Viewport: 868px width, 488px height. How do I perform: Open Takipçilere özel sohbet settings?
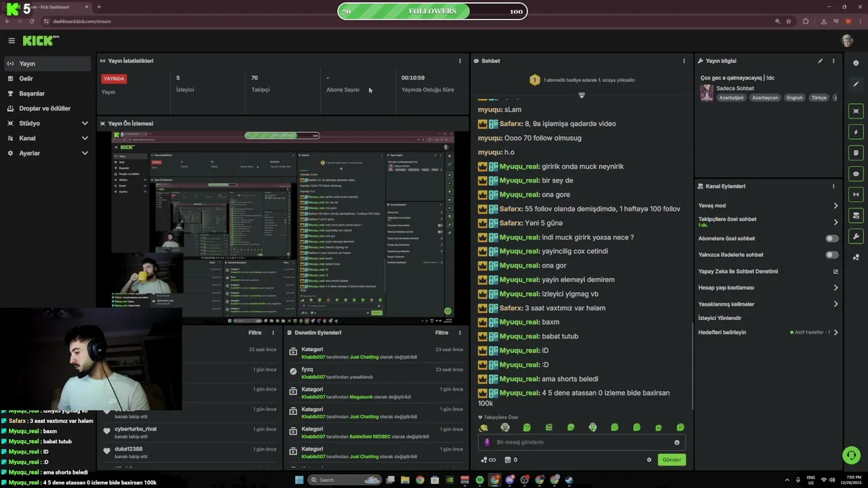click(769, 222)
